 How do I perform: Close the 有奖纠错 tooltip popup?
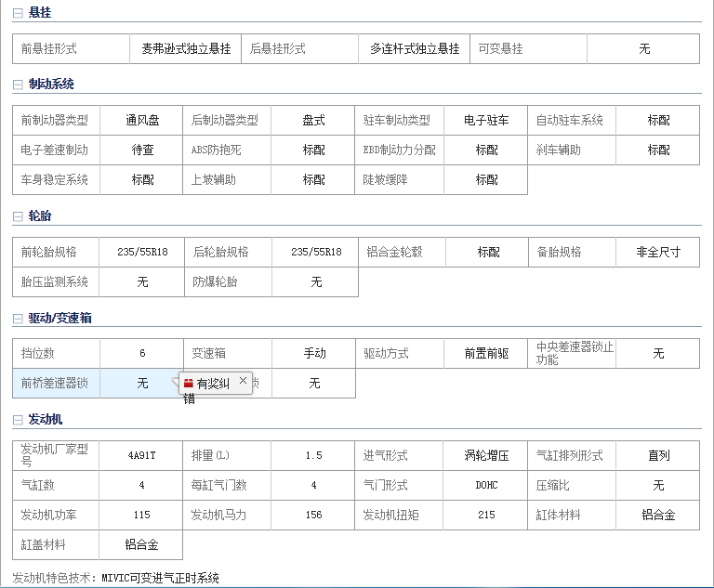(x=244, y=381)
